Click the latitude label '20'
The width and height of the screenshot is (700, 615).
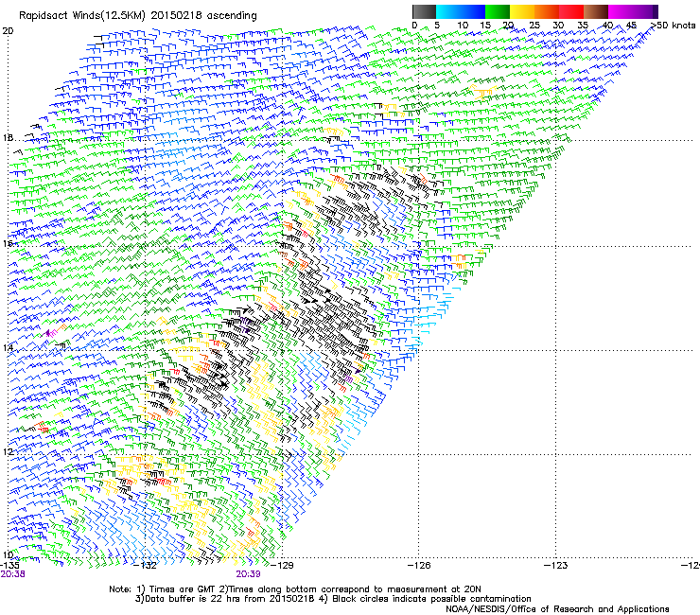tap(8, 31)
